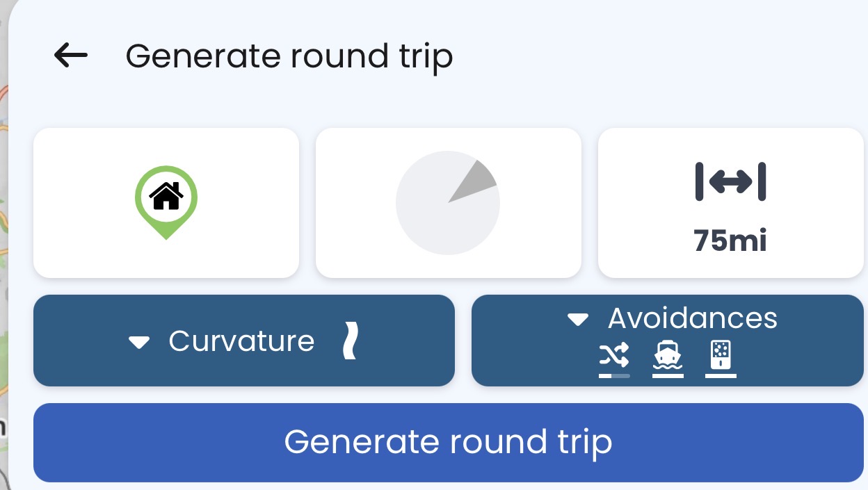Click the back arrow icon
The height and width of the screenshot is (490, 868).
pos(71,55)
